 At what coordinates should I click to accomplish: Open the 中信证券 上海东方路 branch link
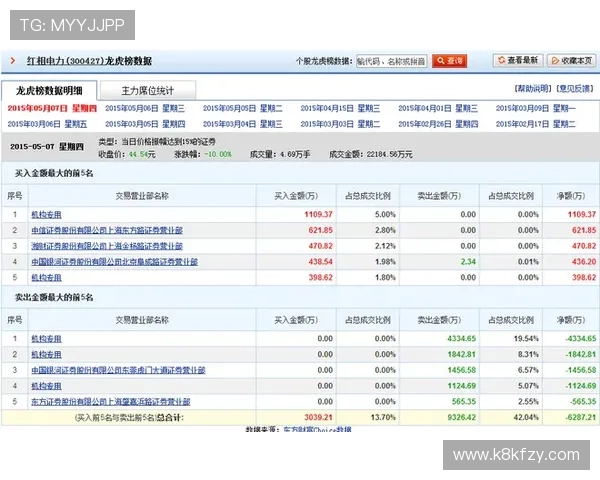tap(107, 230)
